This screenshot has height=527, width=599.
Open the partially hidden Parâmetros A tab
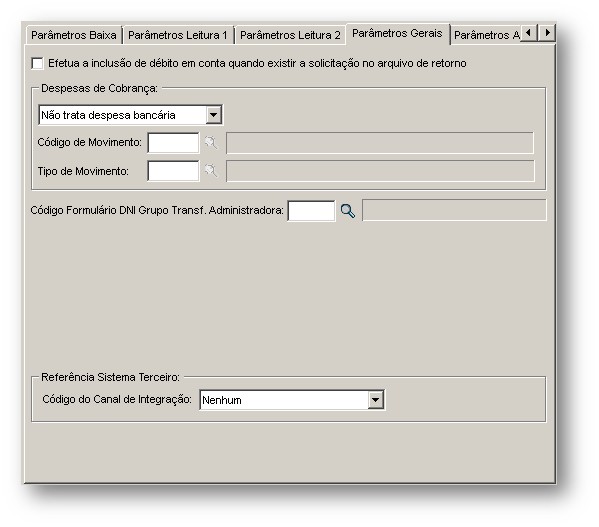coord(486,35)
